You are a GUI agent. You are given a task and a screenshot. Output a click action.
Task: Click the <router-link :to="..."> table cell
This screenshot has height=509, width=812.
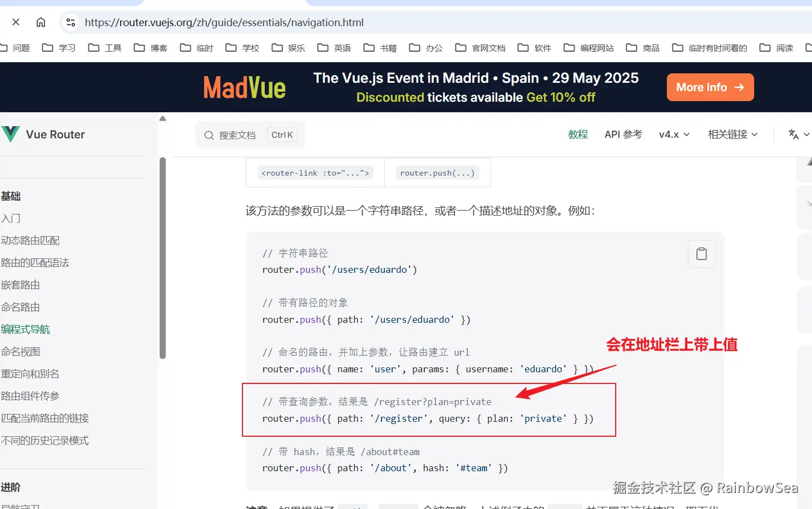pos(315,173)
